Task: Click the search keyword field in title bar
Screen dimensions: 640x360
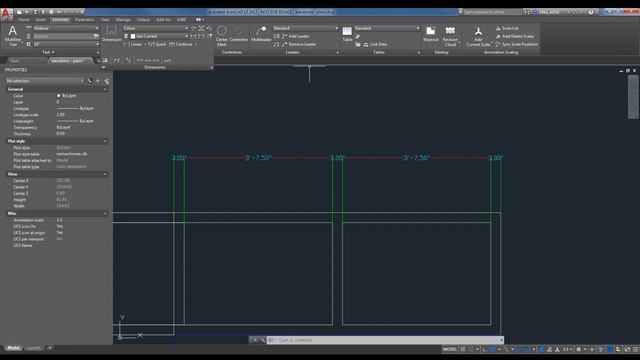Action: tap(493, 12)
